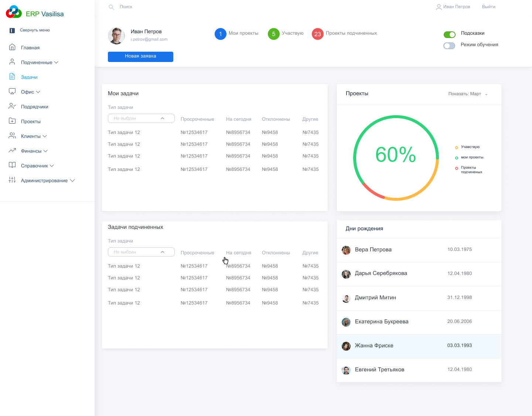Click the Выйти logout link
Viewport: 532px width, 416px height.
click(x=489, y=7)
